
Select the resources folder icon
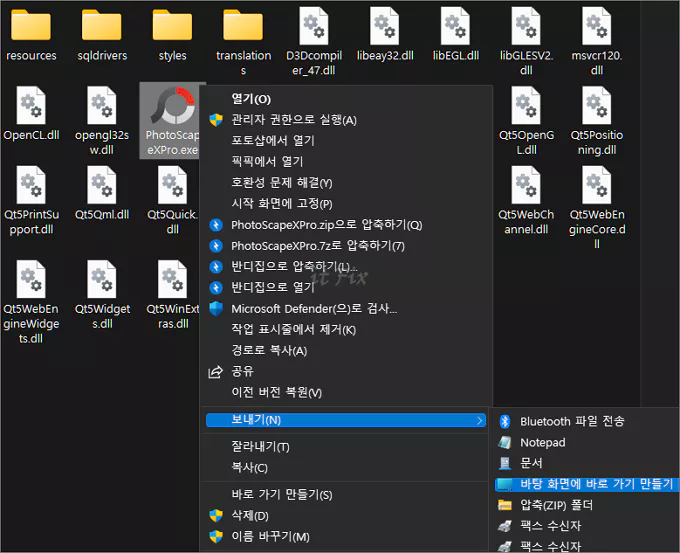tap(31, 26)
